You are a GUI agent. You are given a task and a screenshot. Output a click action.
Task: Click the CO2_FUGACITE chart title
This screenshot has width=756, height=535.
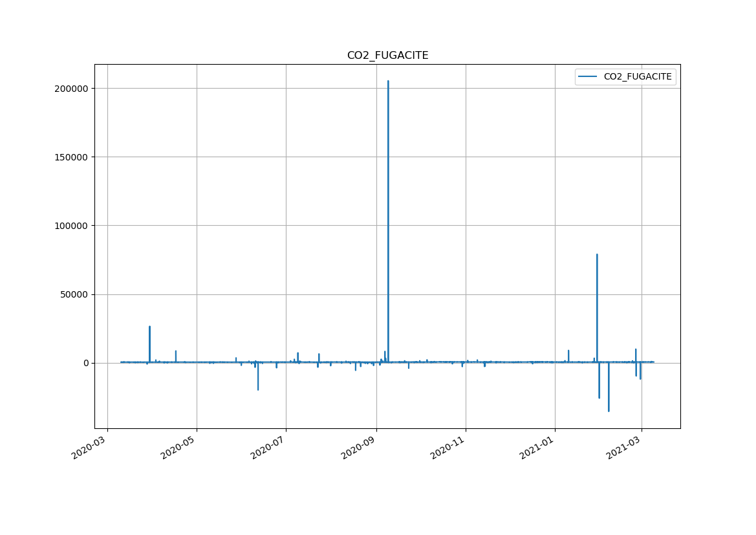(x=387, y=56)
